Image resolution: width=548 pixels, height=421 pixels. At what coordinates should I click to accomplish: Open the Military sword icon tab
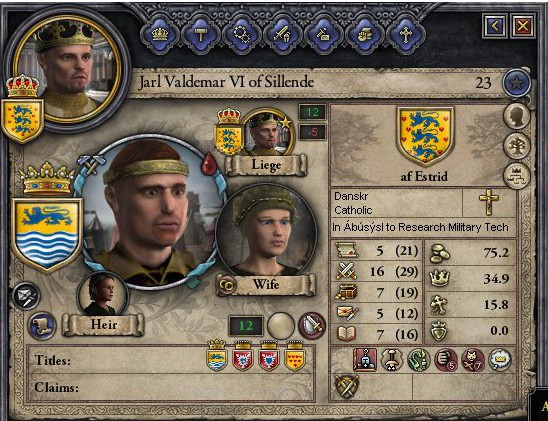282,34
